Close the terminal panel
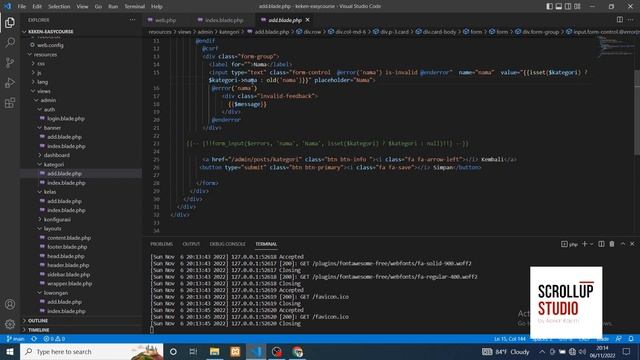This screenshot has width=640, height=360. pyautogui.click(x=632, y=244)
